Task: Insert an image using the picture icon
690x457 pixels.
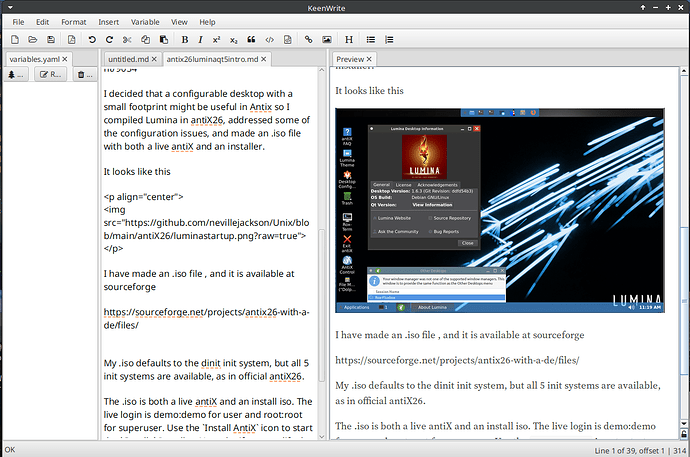Action: click(x=327, y=40)
